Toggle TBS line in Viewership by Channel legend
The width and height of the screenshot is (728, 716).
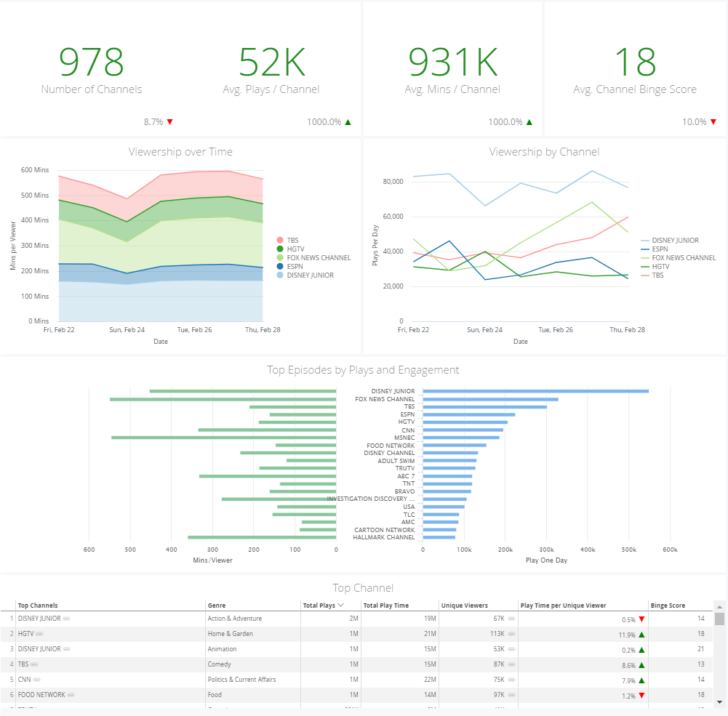tap(652, 275)
